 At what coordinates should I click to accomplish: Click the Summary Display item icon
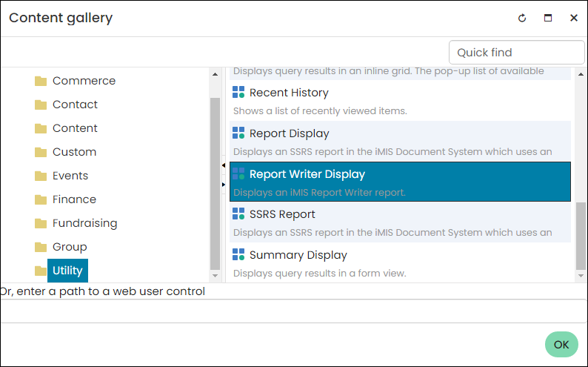tap(238, 254)
